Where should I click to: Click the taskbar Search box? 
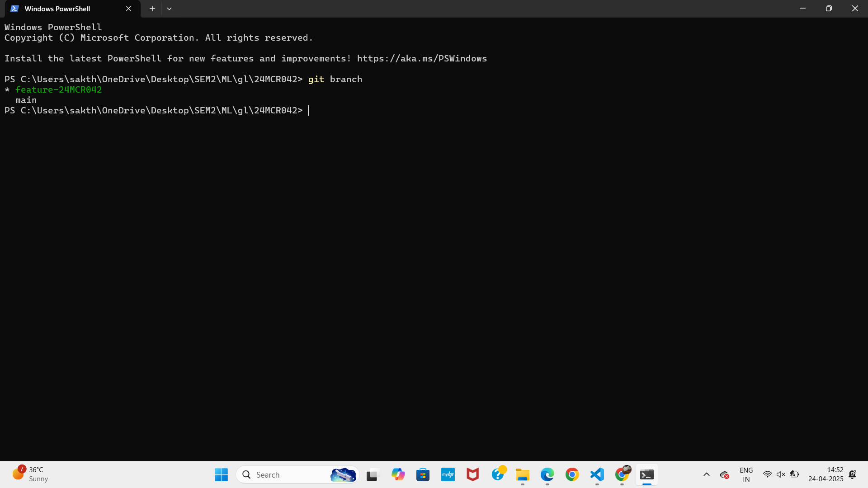[x=297, y=474]
